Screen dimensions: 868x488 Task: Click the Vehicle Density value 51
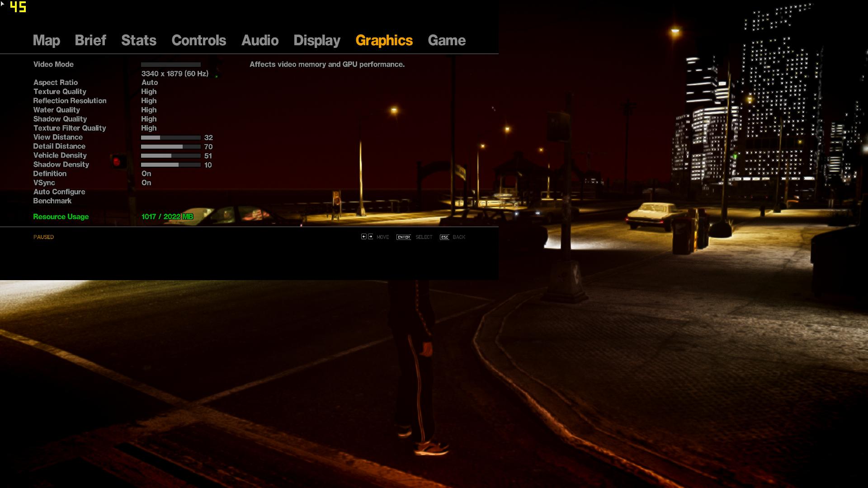tap(208, 156)
